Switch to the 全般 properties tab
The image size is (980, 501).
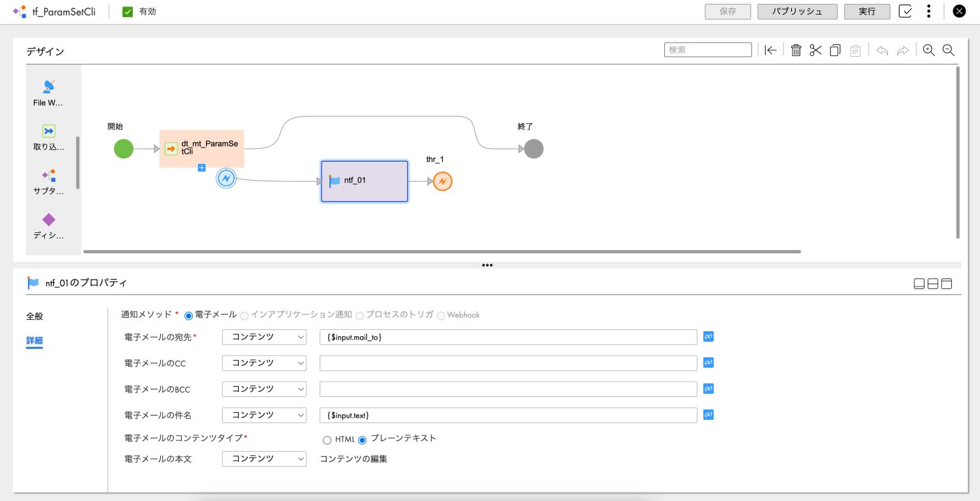34,316
